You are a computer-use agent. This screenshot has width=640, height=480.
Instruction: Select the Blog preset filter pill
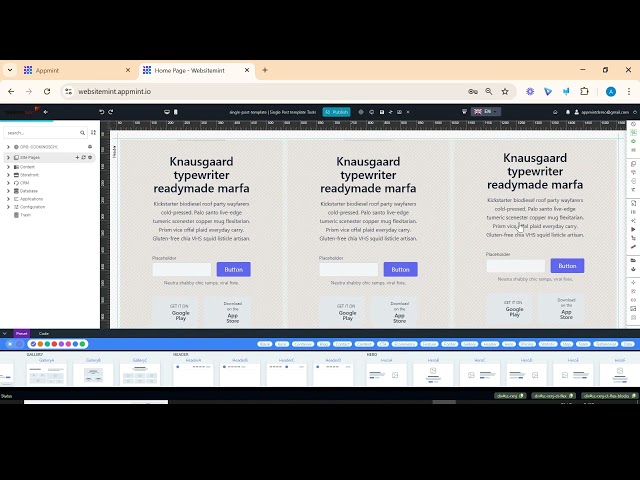pyautogui.click(x=324, y=344)
